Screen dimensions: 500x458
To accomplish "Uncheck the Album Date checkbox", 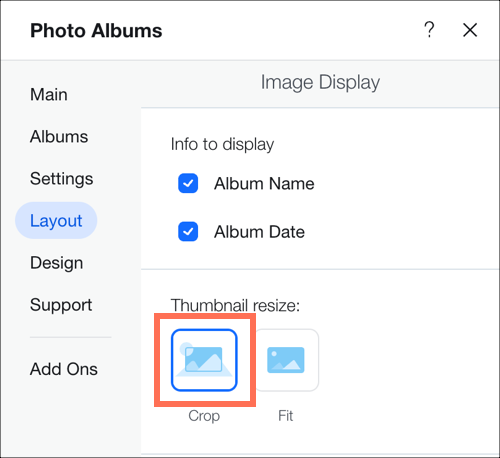I will point(188,232).
